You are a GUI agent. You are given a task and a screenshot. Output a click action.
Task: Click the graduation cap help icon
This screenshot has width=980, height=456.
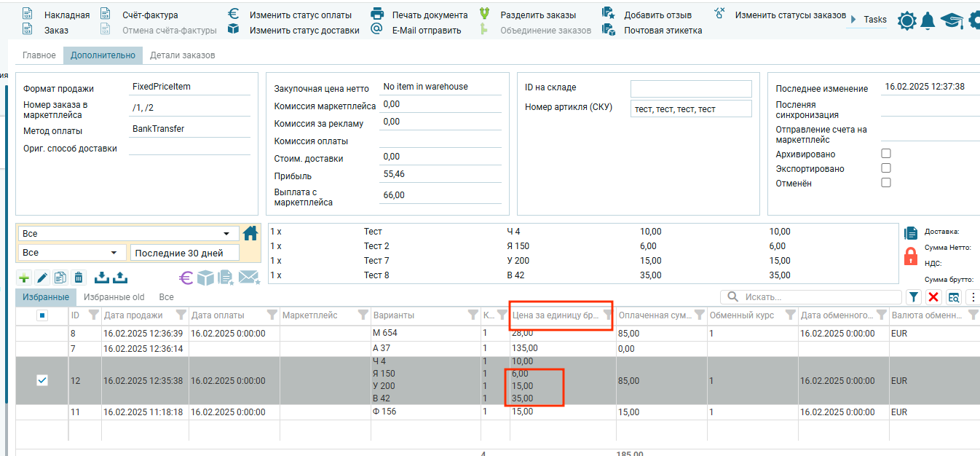[952, 21]
